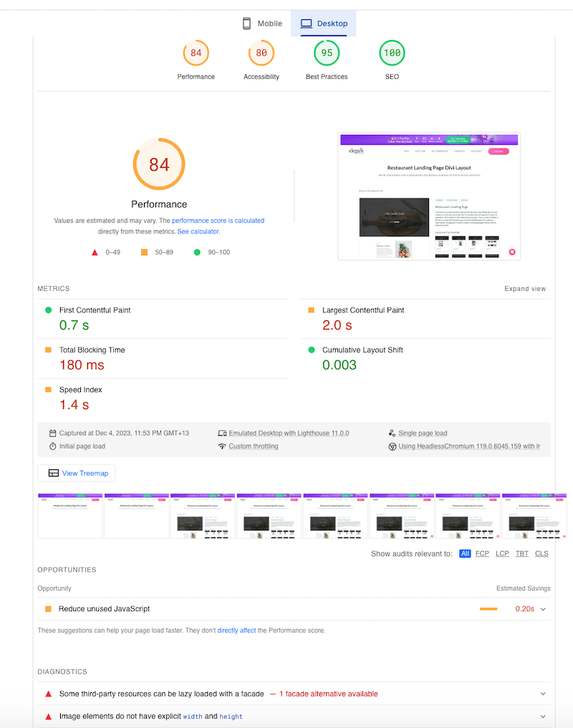The width and height of the screenshot is (573, 728).
Task: Expand the image width and height diagnostic
Action: (543, 716)
